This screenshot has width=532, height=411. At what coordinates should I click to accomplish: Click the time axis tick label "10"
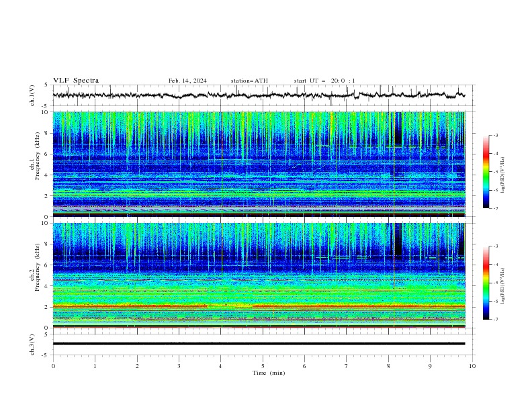[472, 366]
